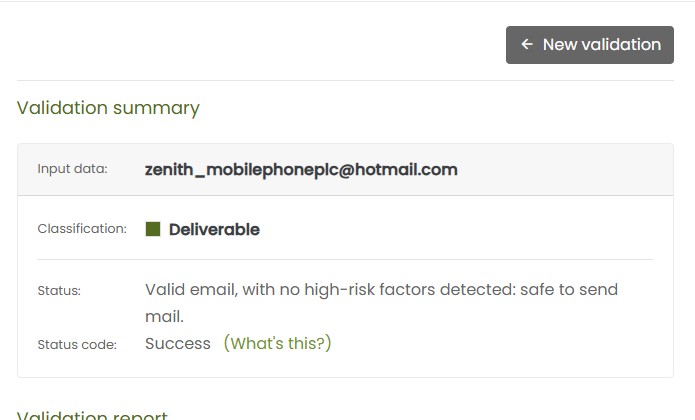The height and width of the screenshot is (420, 695).
Task: Click the Status label
Action: [x=59, y=291]
